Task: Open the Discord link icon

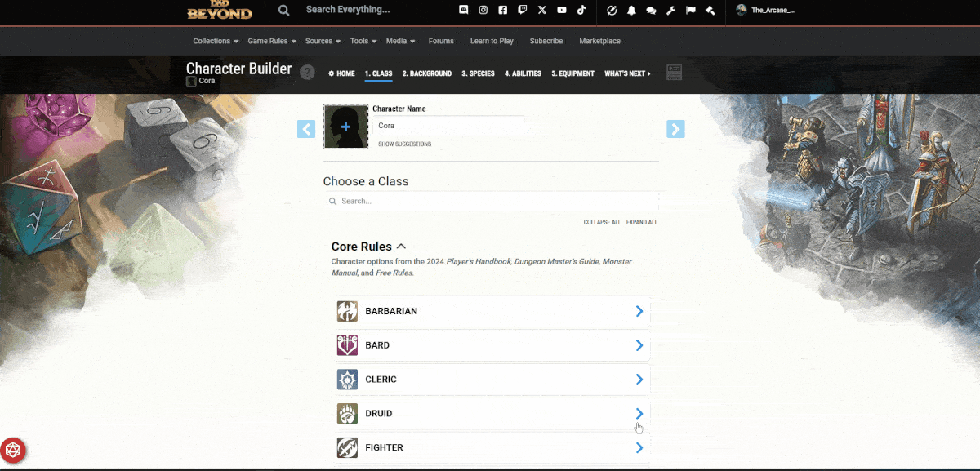Action: click(x=464, y=11)
